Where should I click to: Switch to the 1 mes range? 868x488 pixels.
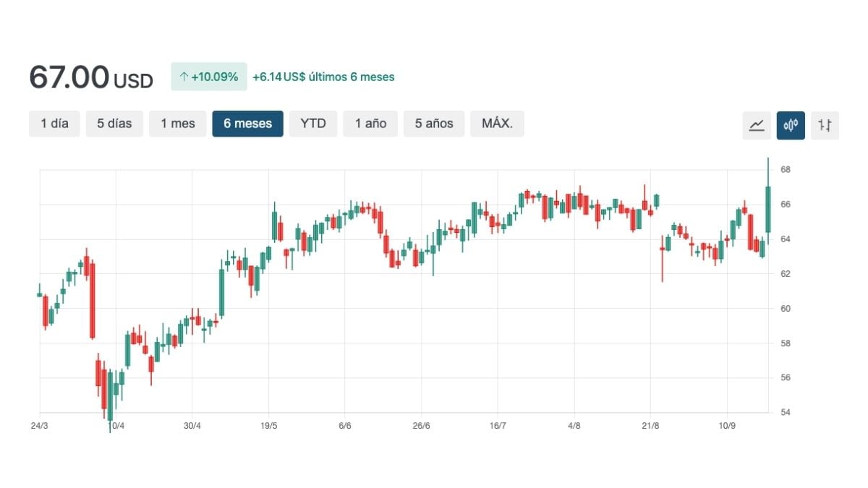tap(178, 124)
